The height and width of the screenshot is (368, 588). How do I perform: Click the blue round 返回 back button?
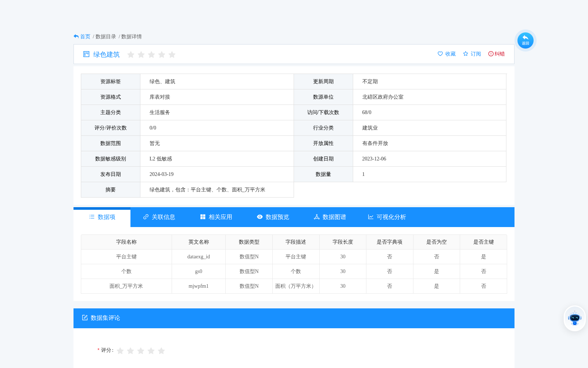click(x=526, y=40)
